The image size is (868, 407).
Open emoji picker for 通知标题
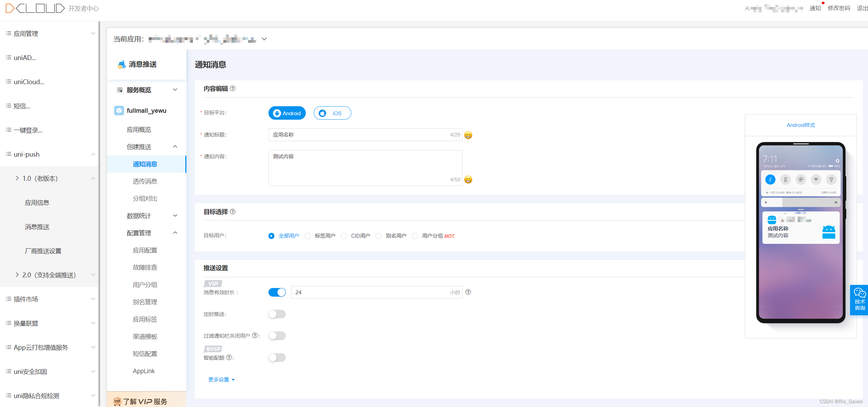(x=468, y=135)
